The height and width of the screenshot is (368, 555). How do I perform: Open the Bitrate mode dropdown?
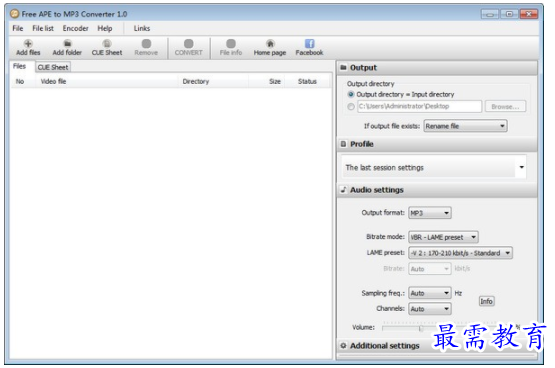click(x=443, y=237)
